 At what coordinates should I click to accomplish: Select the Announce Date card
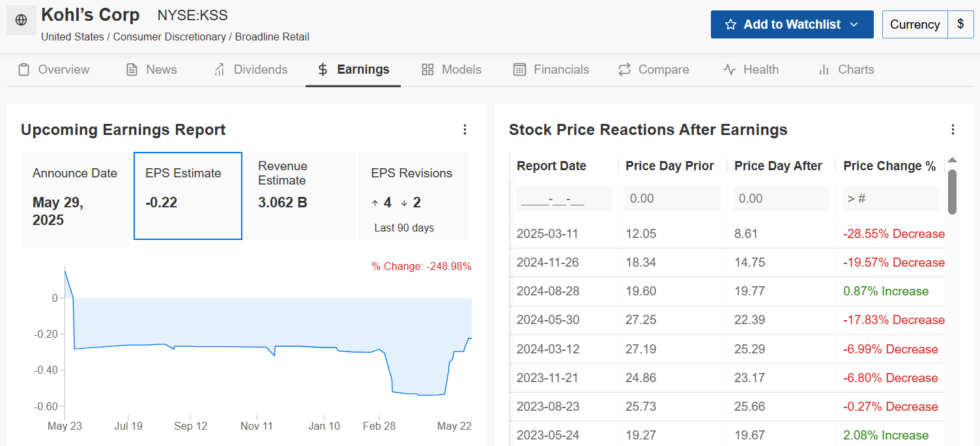point(75,200)
